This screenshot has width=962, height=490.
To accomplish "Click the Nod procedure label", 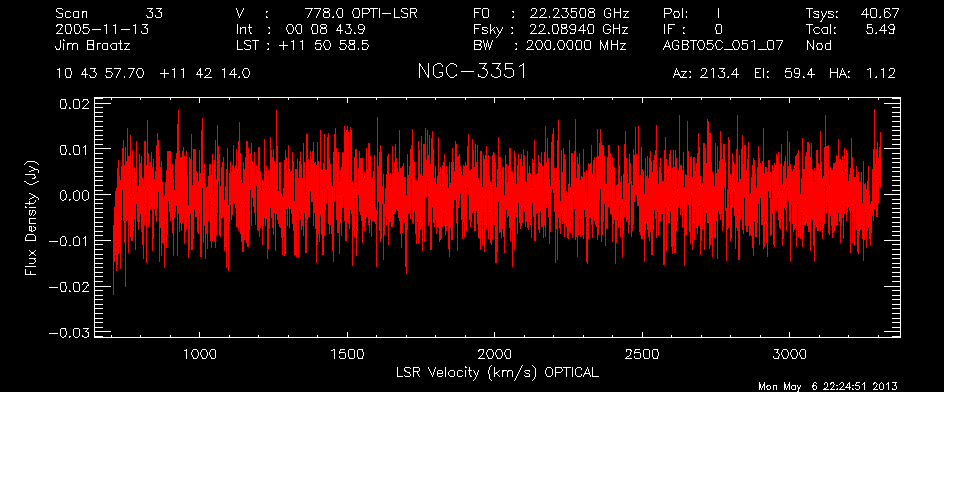I will point(819,46).
